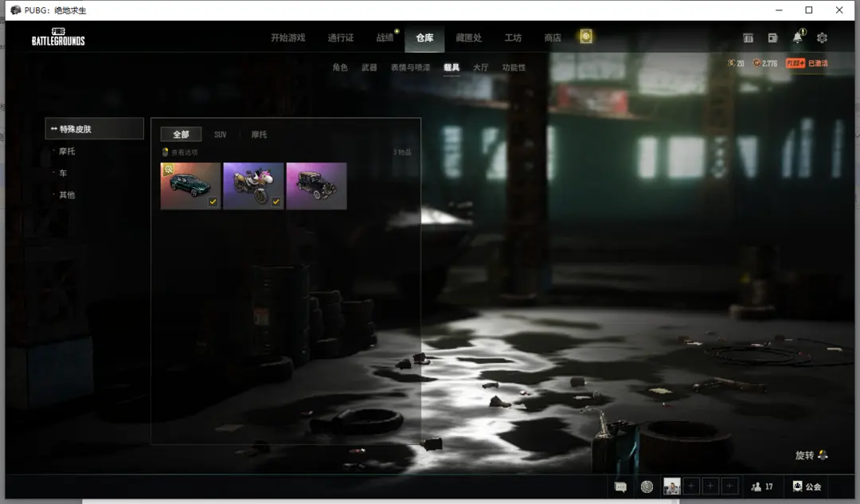Select the green SUV skin thumbnail
860x504 pixels.
coord(190,186)
